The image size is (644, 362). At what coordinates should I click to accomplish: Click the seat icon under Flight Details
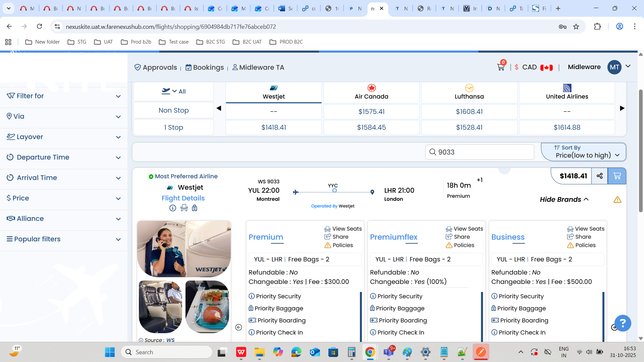tap(184, 208)
